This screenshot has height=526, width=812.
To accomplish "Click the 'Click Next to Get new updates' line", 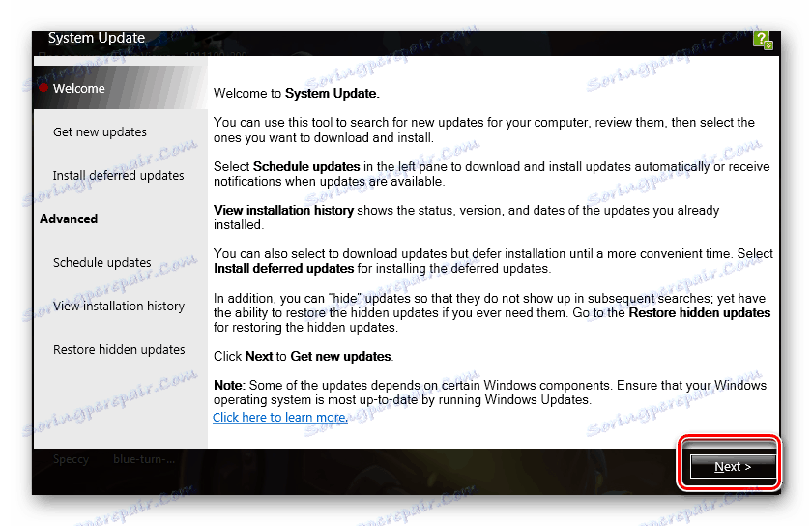I will coord(304,357).
